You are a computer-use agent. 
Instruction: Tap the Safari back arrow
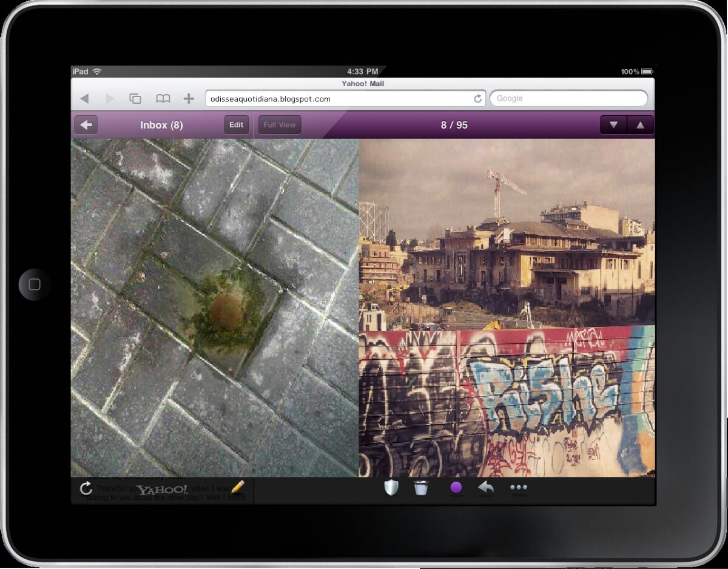(x=84, y=98)
